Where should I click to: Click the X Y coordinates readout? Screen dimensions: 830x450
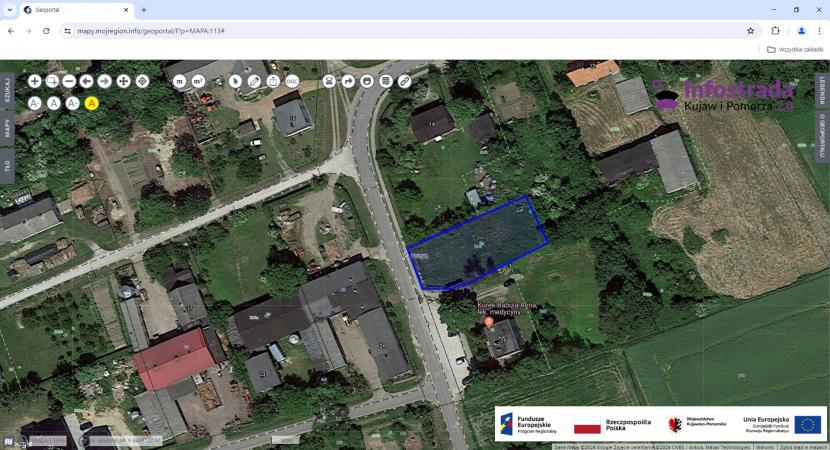point(125,440)
